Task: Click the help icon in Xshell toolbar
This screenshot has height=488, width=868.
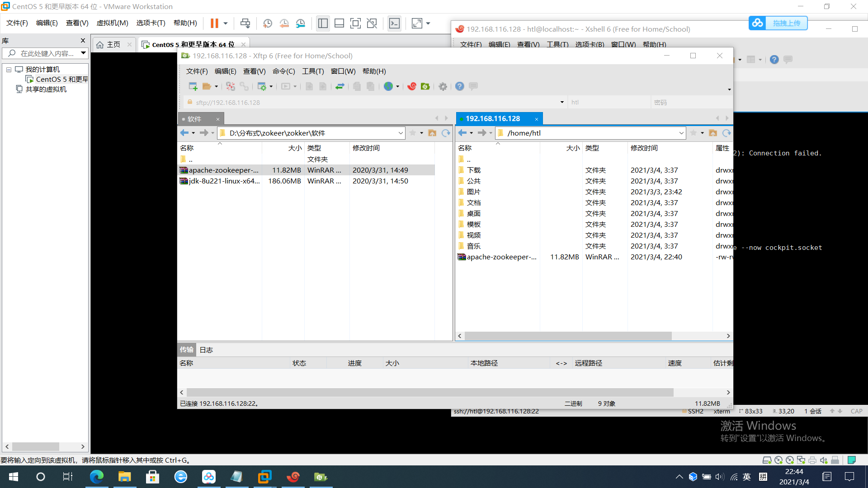Action: click(774, 59)
